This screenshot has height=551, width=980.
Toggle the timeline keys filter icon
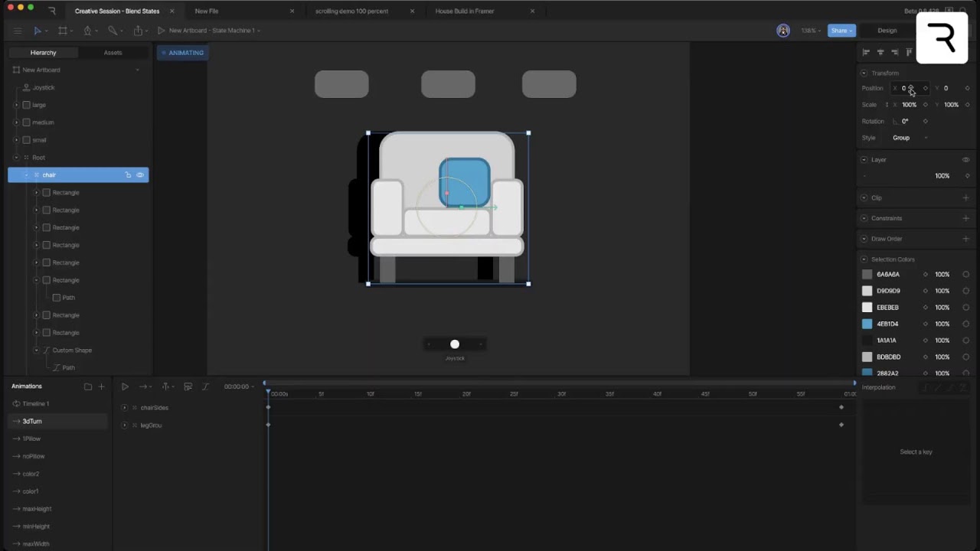point(188,386)
